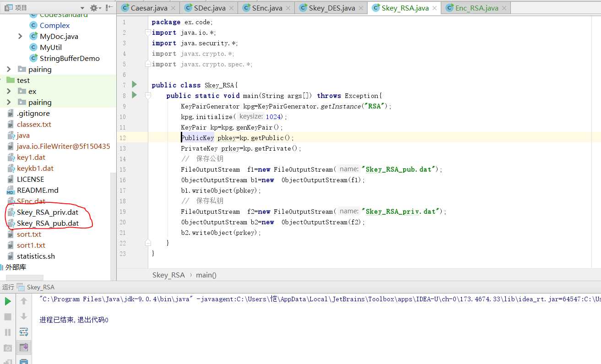Place cursor on PublicKey in line 12
The image size is (601, 364).
coord(197,137)
